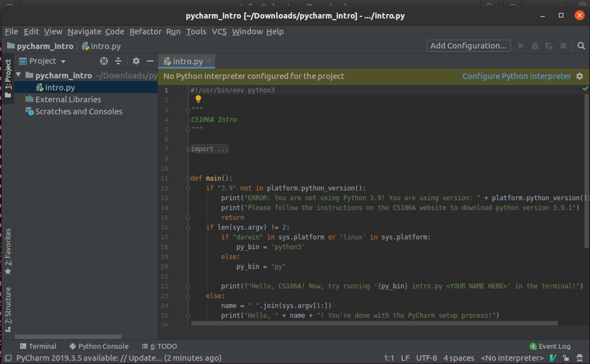Click the green Run play icon
Image resolution: width=590 pixels, height=364 pixels.
521,46
